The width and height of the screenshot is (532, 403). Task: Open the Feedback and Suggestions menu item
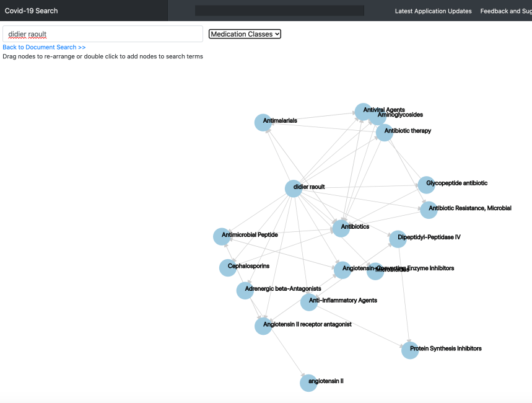click(x=505, y=11)
